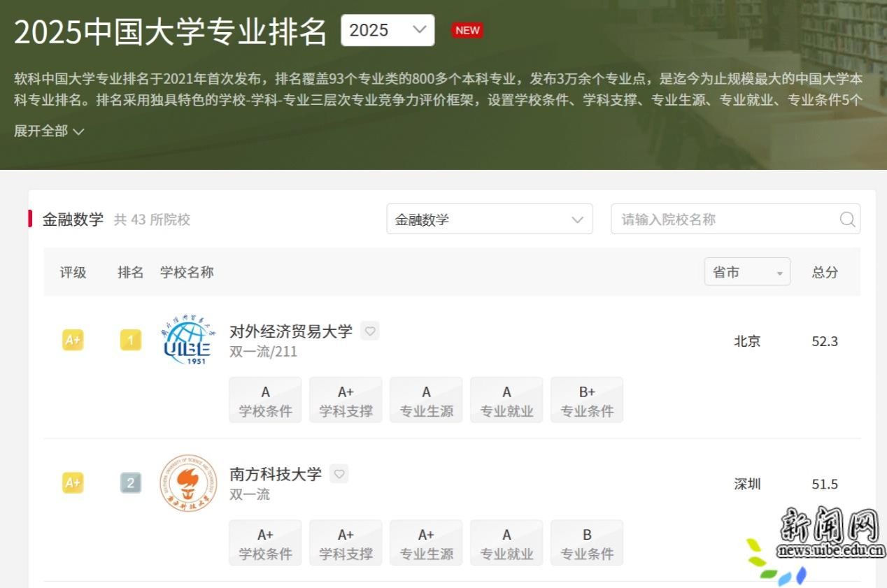887x588 pixels.
Task: Click the 深圳 location text
Action: tap(747, 485)
